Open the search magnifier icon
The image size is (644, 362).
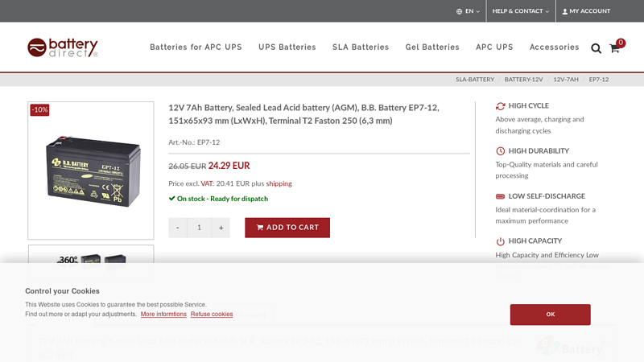(596, 48)
